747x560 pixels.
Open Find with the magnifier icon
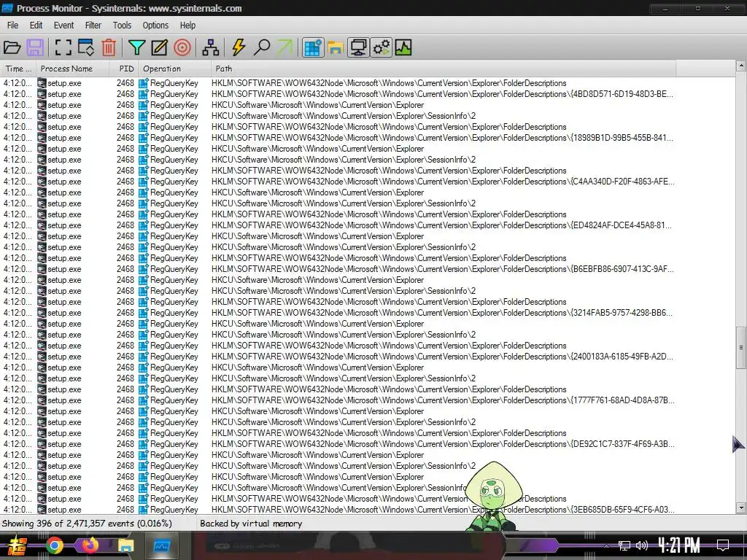coord(262,47)
